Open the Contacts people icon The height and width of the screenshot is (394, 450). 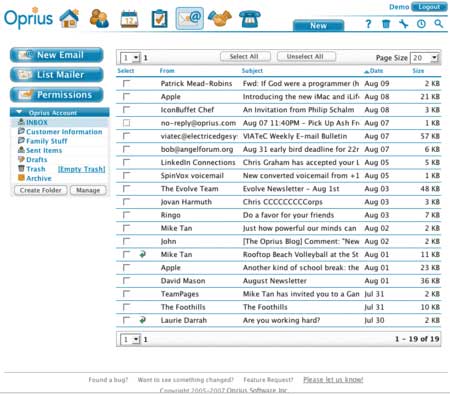tap(99, 18)
